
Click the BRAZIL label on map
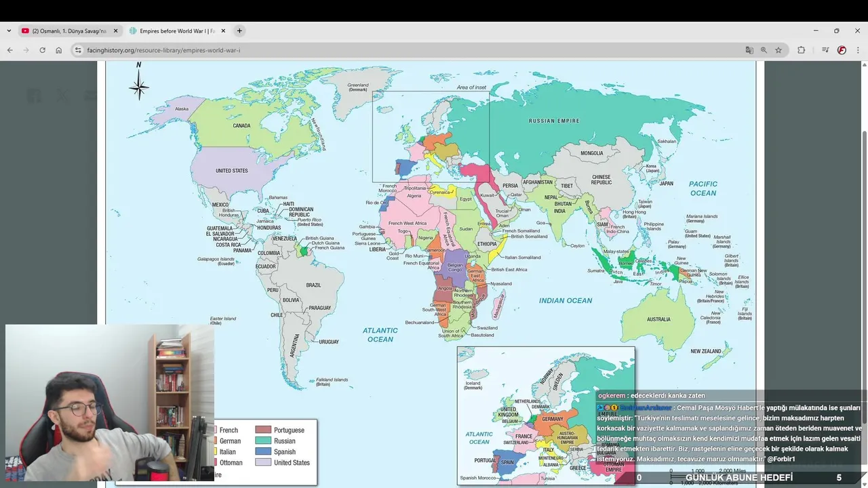pos(313,285)
